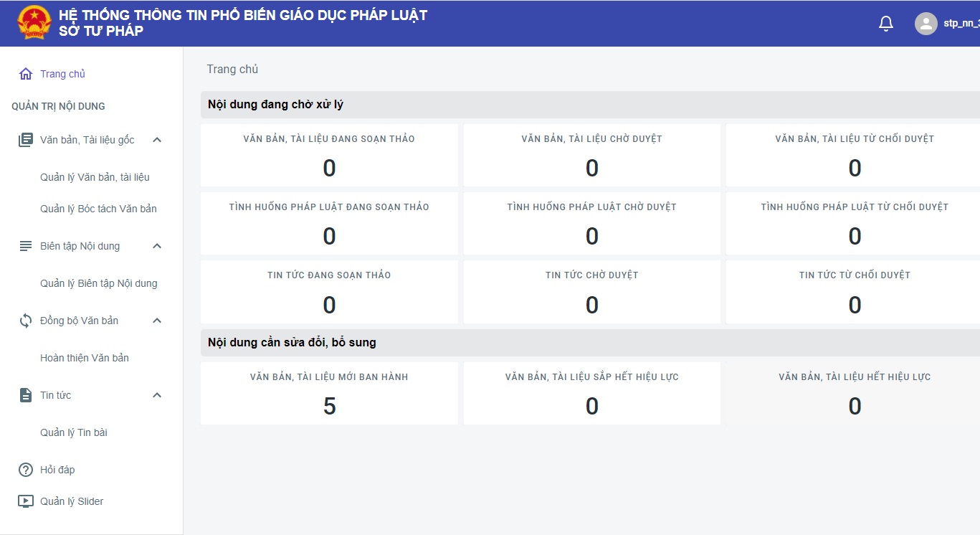Click the Văn bản, Tài liệu gốc icon
The image size is (980, 535).
[x=26, y=140]
